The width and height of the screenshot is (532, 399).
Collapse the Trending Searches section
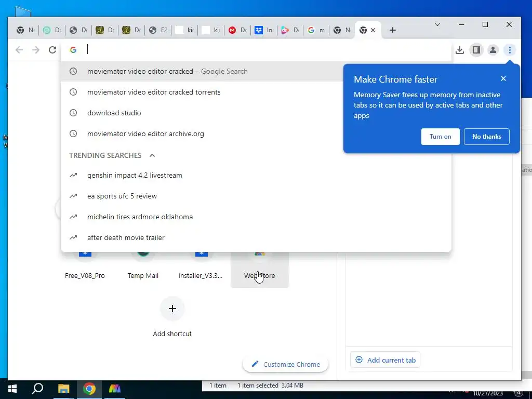click(x=152, y=155)
